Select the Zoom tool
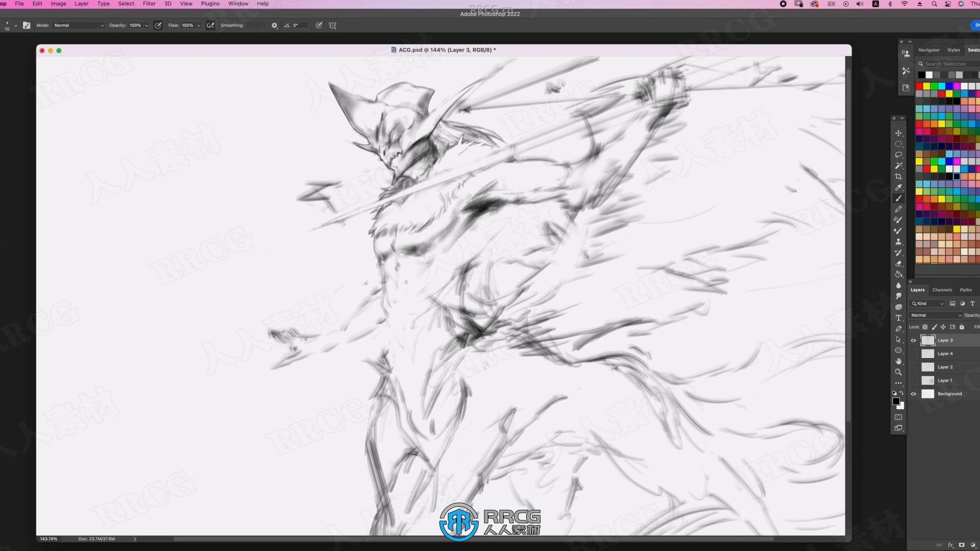Viewport: 980px width, 551px height. click(x=898, y=372)
